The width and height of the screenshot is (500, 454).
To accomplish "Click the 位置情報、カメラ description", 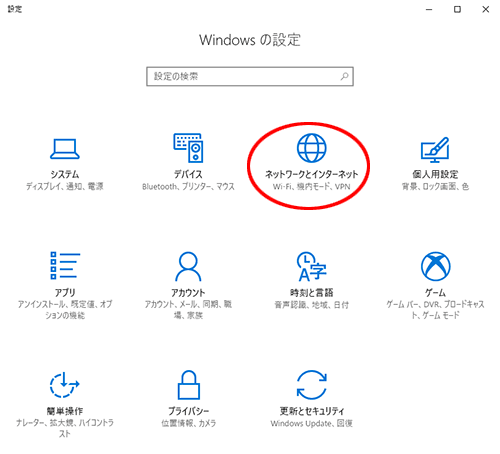I will pos(189,423).
